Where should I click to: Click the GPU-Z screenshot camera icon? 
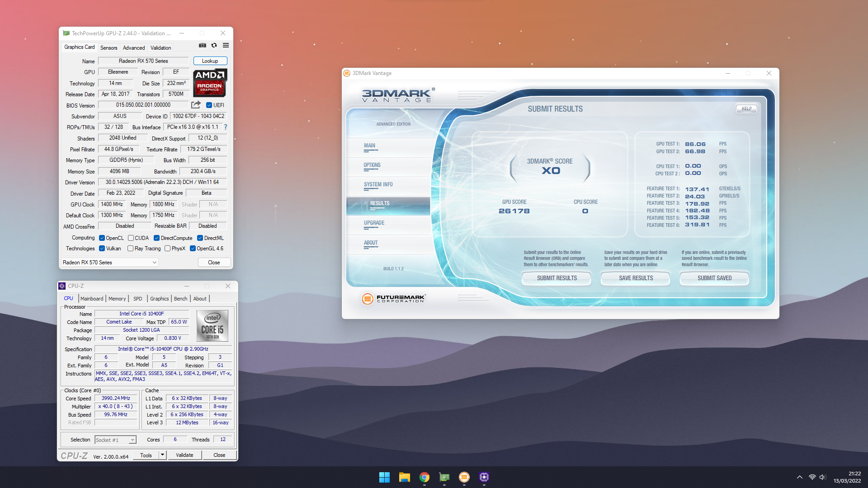click(x=203, y=45)
